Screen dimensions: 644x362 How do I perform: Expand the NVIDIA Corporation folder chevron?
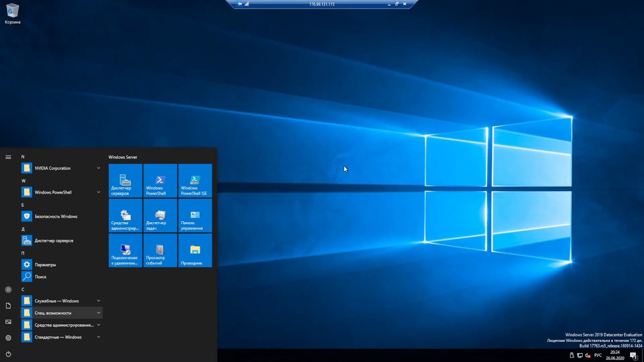pyautogui.click(x=99, y=168)
